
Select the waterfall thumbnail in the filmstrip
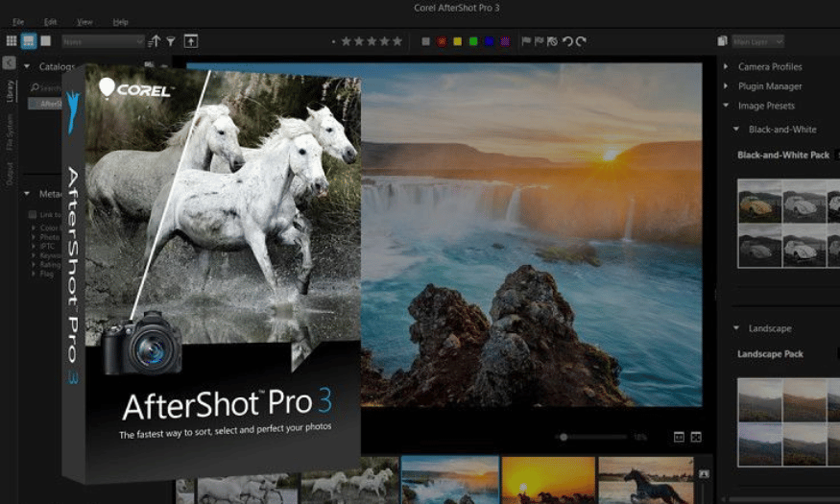point(450,480)
